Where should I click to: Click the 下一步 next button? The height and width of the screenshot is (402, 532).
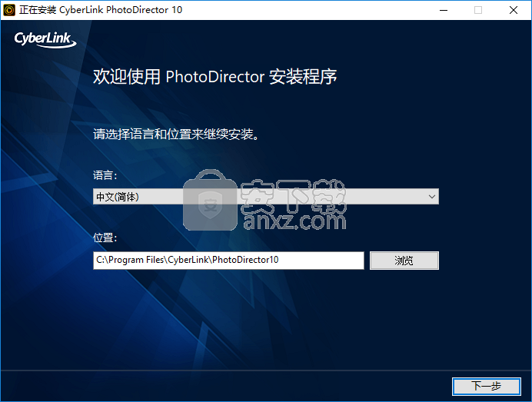pos(486,386)
